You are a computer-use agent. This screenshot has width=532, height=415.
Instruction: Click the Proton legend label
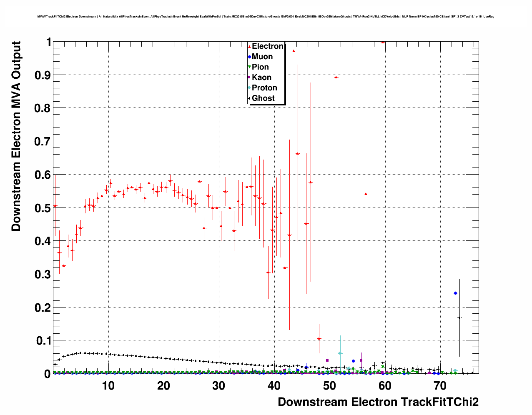[264, 88]
